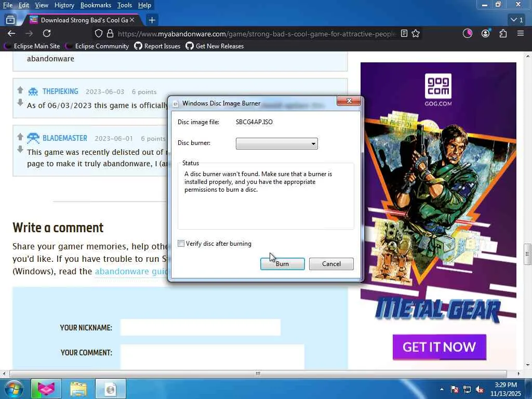Click the BLADEMASTER username
Image resolution: width=532 pixels, height=399 pixels.
65,138
